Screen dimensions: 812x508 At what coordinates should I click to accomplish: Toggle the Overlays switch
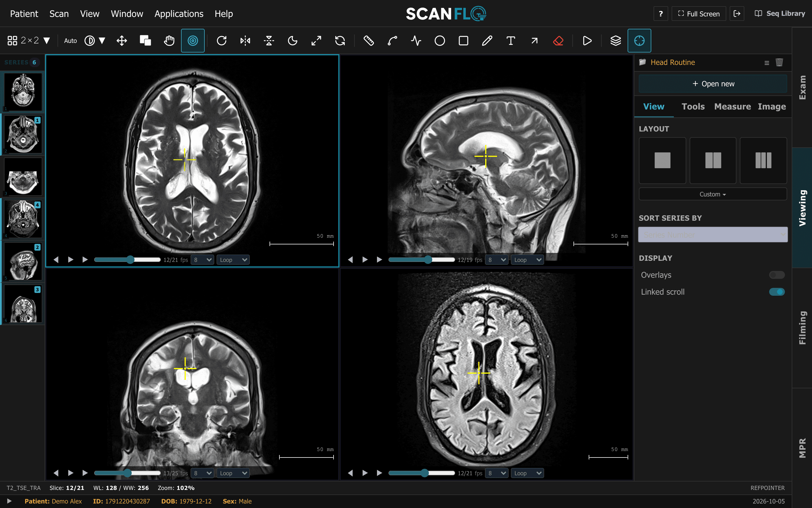(777, 275)
